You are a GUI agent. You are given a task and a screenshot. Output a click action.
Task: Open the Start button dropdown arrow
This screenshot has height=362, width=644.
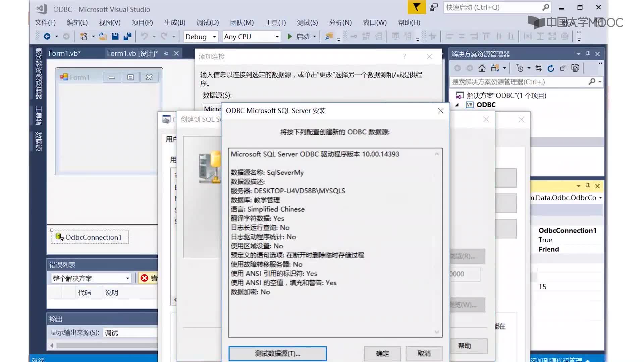click(x=315, y=37)
